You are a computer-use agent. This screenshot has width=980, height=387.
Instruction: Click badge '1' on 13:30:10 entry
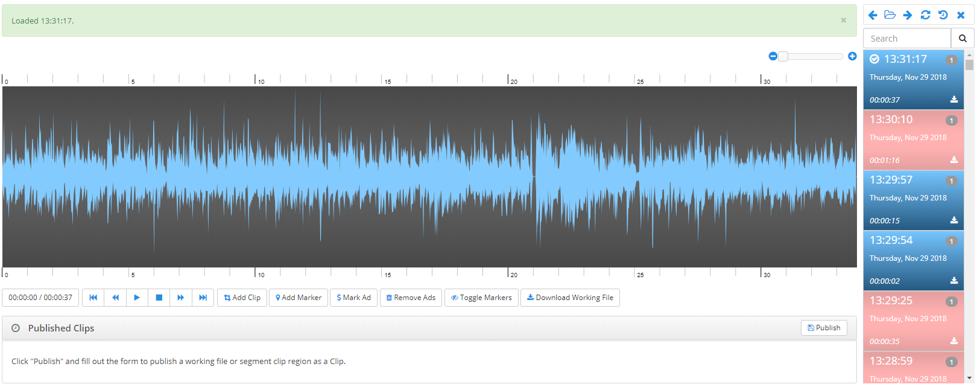click(x=952, y=121)
